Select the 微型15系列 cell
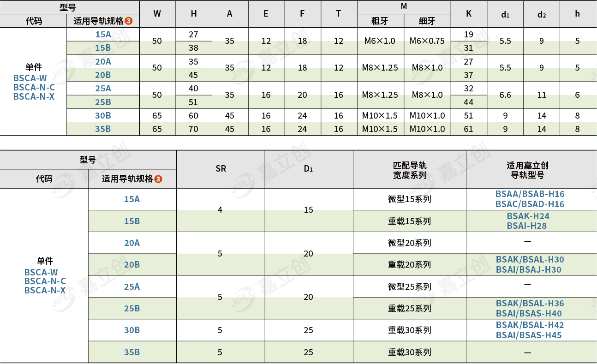This screenshot has width=597, height=364. [x=409, y=199]
